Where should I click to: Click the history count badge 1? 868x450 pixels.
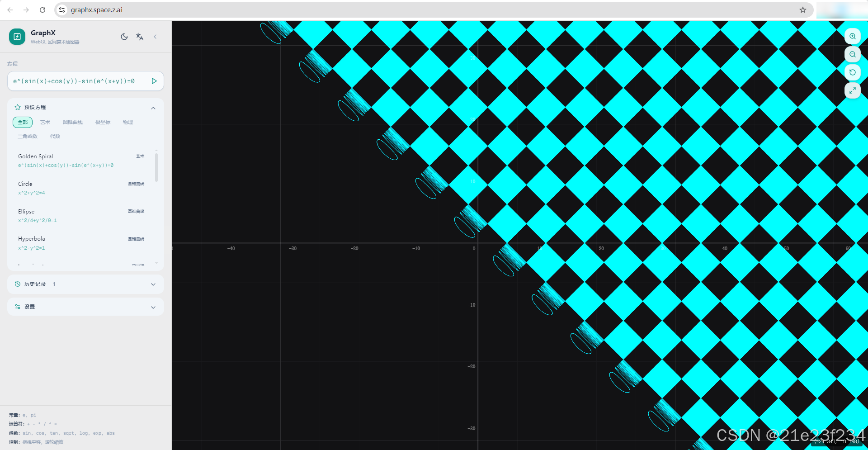point(54,284)
